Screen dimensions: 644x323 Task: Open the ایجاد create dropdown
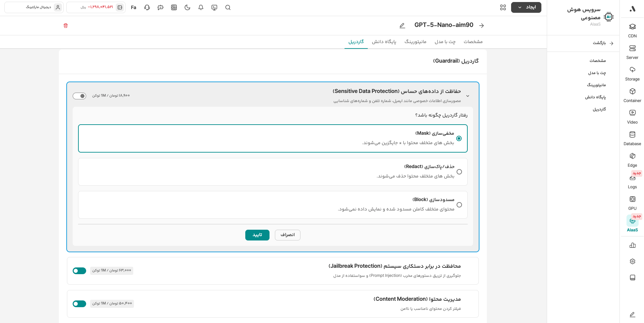pos(526,7)
